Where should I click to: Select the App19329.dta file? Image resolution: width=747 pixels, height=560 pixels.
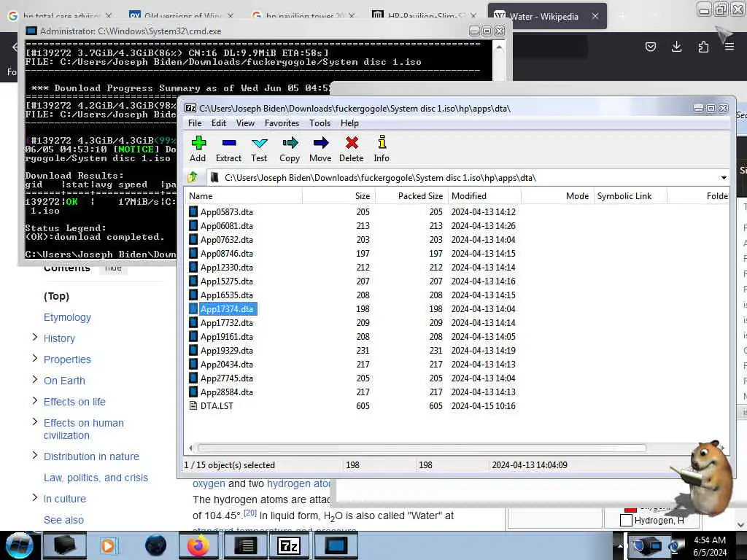click(x=226, y=351)
